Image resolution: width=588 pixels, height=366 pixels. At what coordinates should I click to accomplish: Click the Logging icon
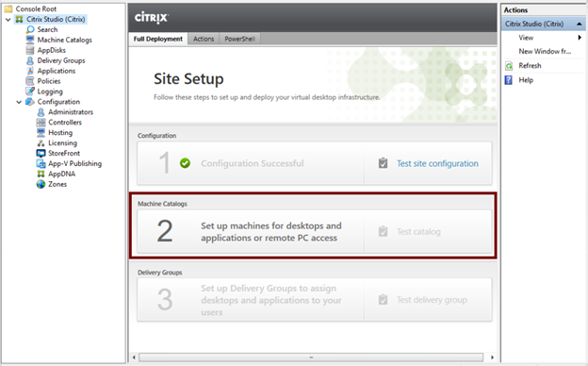pyautogui.click(x=30, y=91)
